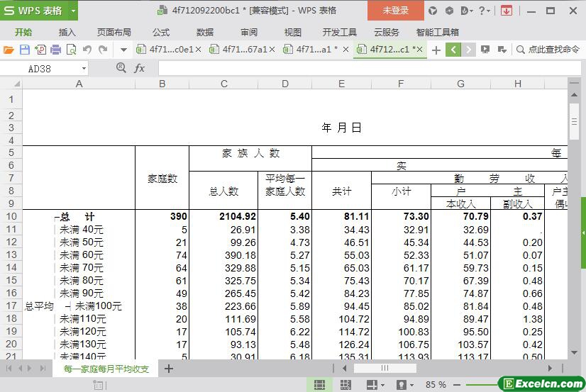
Task: Close the active 4f712...c1 document tab
Action: 419,50
